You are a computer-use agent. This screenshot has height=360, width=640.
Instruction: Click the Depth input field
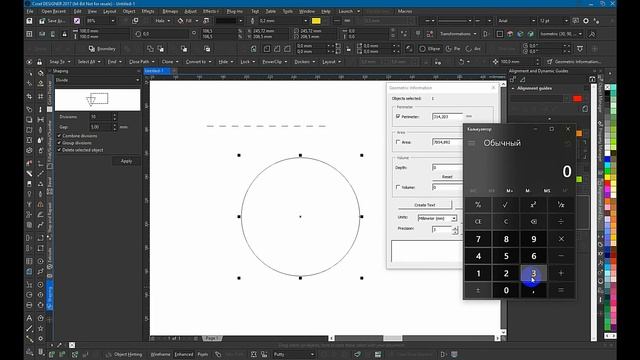click(x=447, y=167)
